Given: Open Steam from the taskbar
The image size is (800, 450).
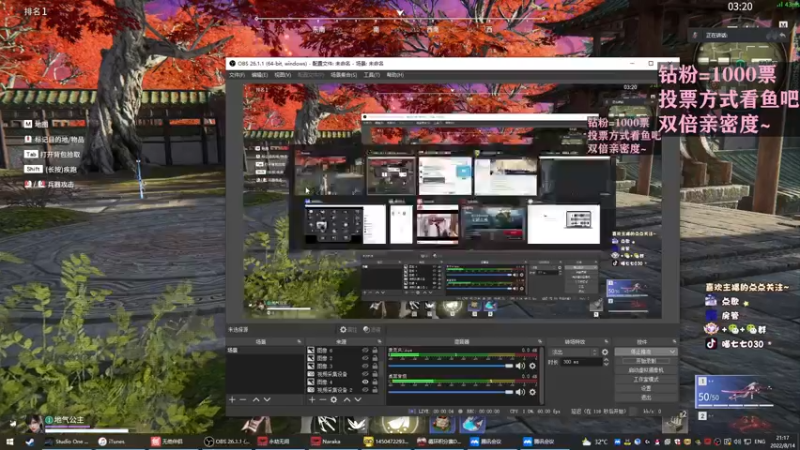Looking at the screenshot, I should pyautogui.click(x=29, y=441).
